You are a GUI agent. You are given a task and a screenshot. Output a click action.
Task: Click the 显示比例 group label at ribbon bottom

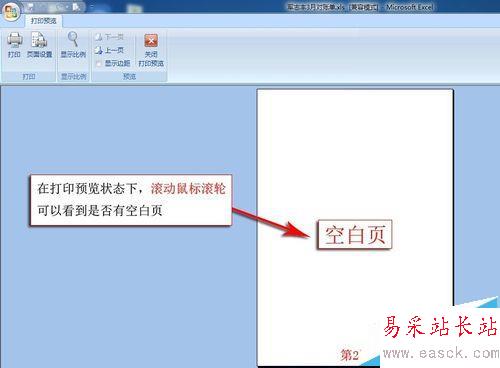pos(73,77)
